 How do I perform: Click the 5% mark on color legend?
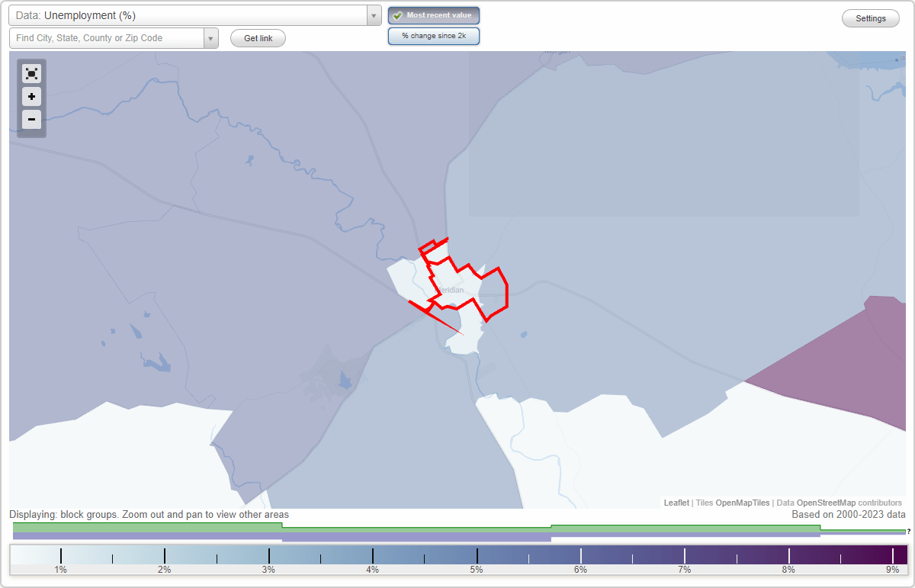(x=477, y=569)
